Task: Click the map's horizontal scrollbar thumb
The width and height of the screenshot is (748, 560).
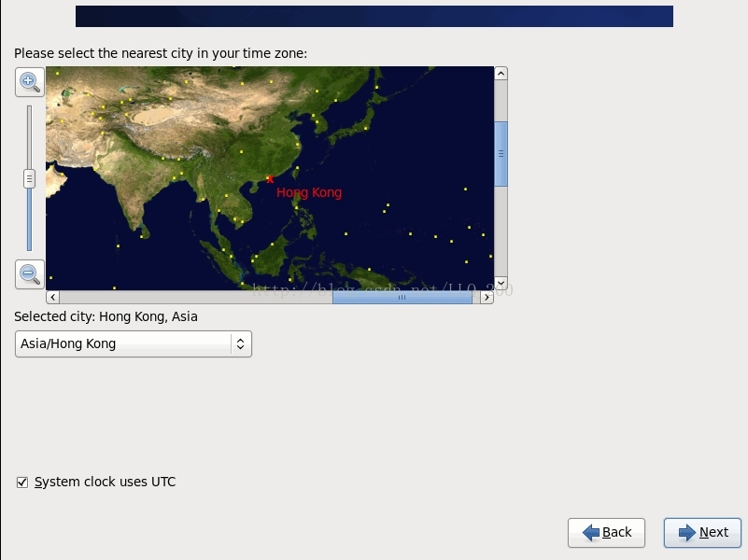Action: tap(402, 298)
